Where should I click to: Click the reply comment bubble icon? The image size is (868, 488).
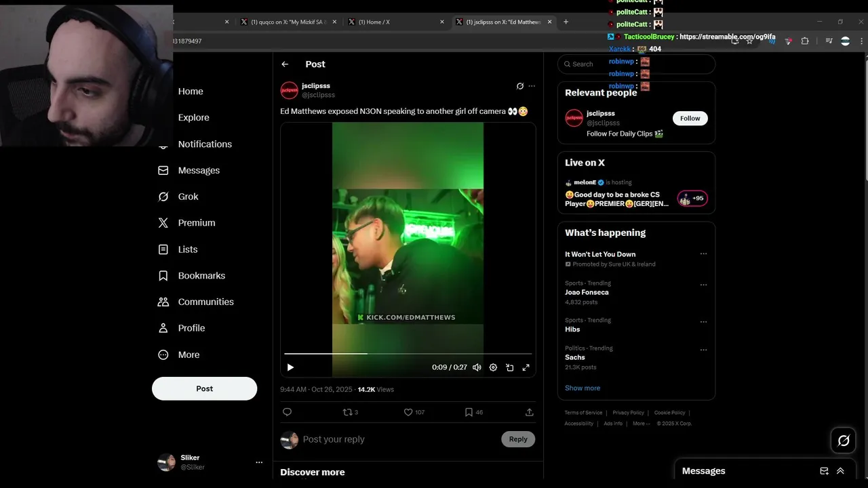pyautogui.click(x=287, y=412)
